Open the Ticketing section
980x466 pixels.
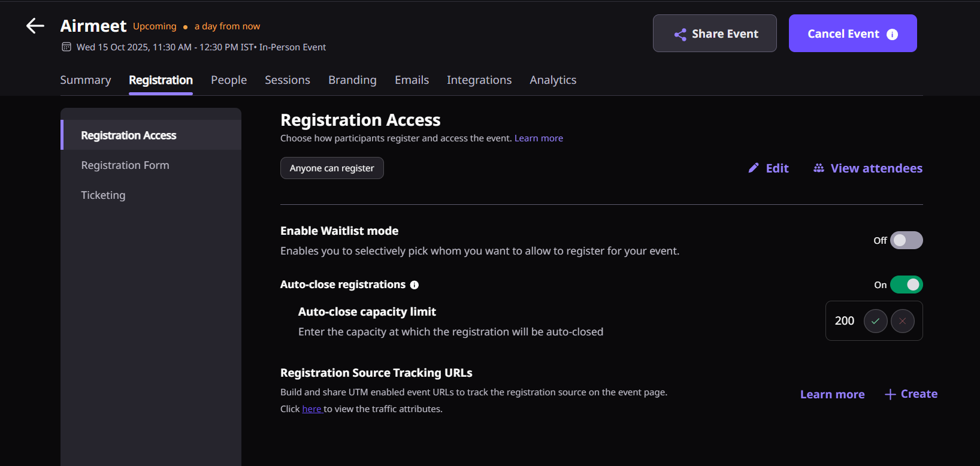click(x=103, y=195)
